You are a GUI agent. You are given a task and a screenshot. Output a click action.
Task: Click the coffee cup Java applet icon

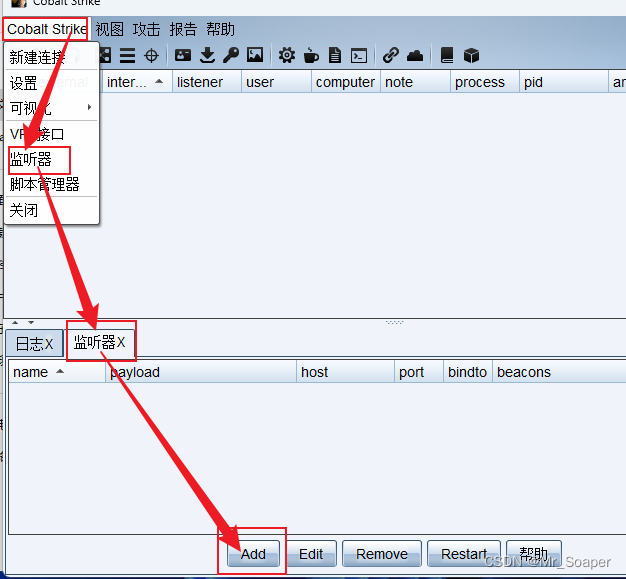point(311,55)
